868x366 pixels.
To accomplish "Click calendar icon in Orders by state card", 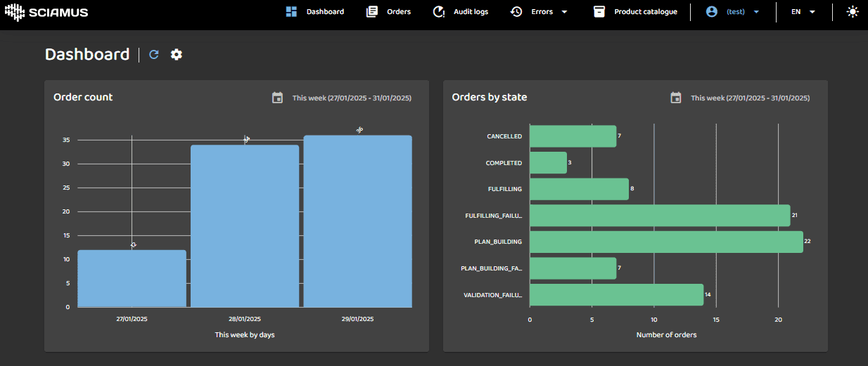I will (x=676, y=98).
